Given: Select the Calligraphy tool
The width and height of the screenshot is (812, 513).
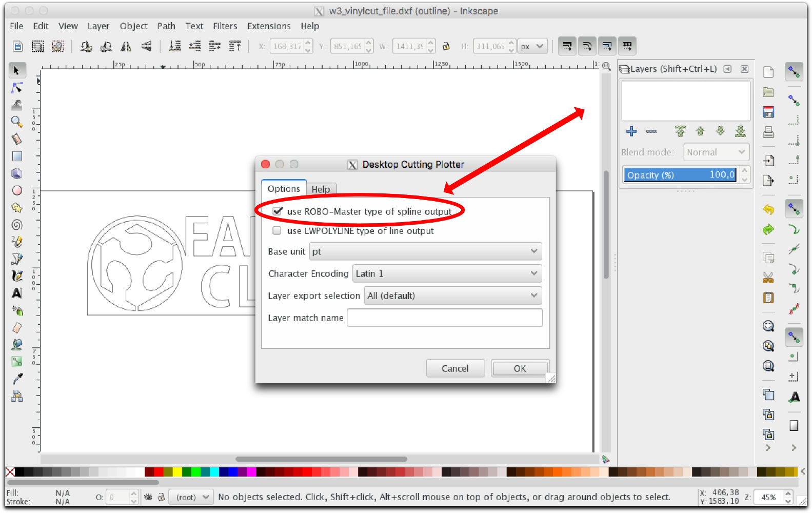Looking at the screenshot, I should [x=17, y=276].
